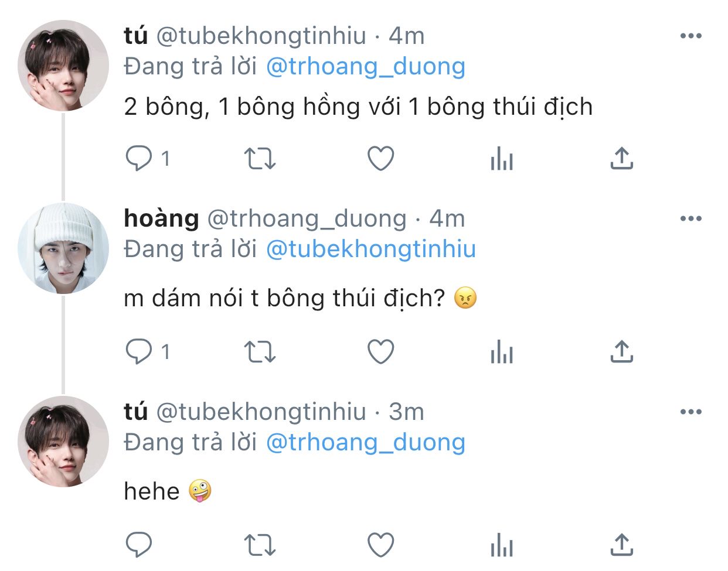Share tú's first tweet about 2 bông

click(621, 158)
